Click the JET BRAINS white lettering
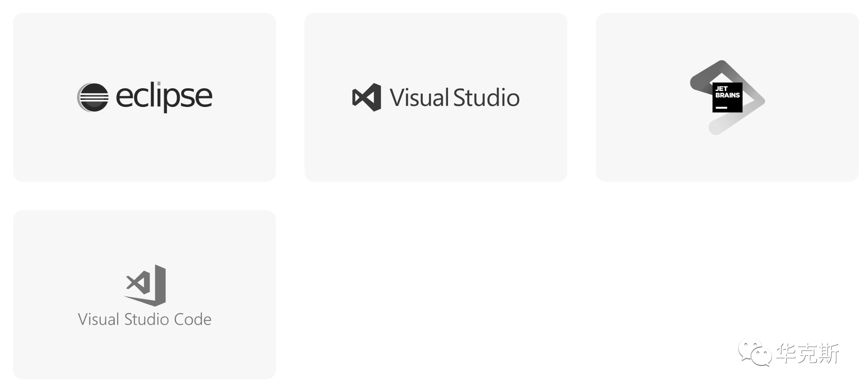The image size is (868, 392). pyautogui.click(x=727, y=92)
